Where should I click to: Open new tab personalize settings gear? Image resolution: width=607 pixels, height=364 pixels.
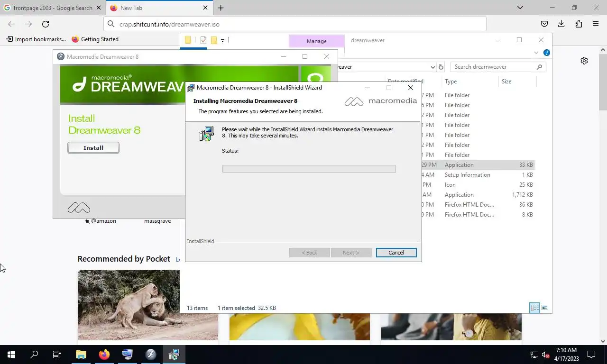point(584,61)
